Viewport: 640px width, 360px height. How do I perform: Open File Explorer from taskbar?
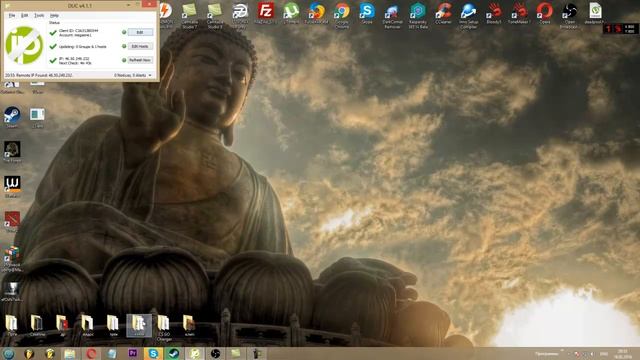pos(70,353)
